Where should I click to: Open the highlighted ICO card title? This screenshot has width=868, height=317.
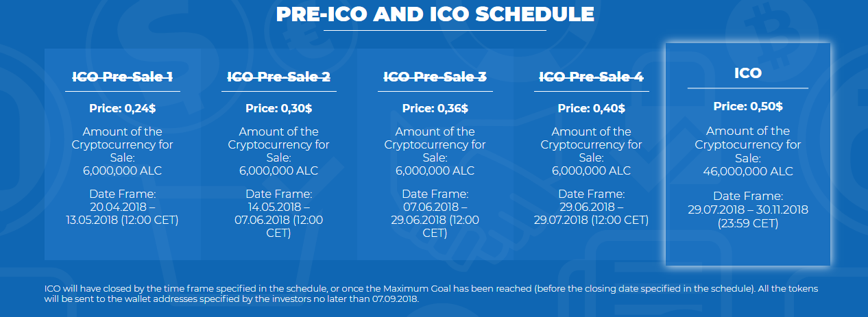747,73
